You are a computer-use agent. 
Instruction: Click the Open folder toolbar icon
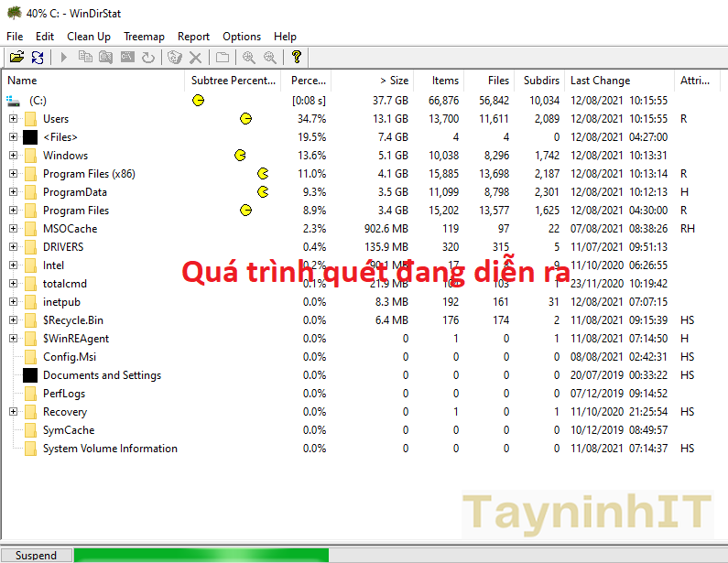click(x=16, y=58)
